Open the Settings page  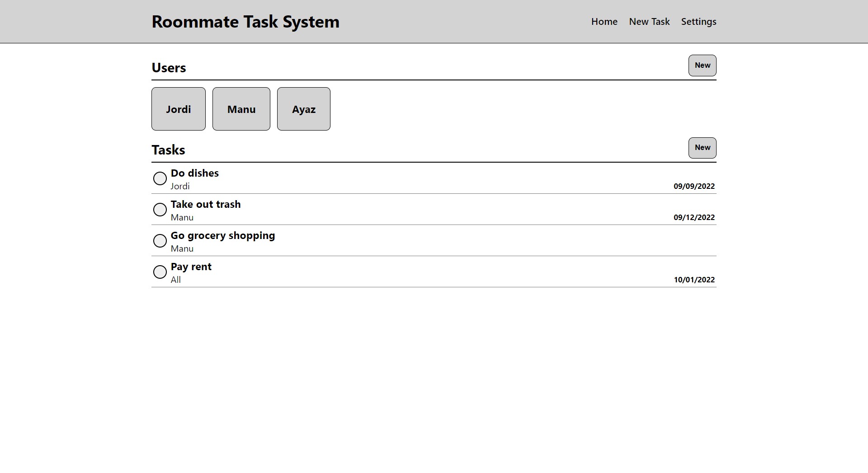pyautogui.click(x=698, y=21)
